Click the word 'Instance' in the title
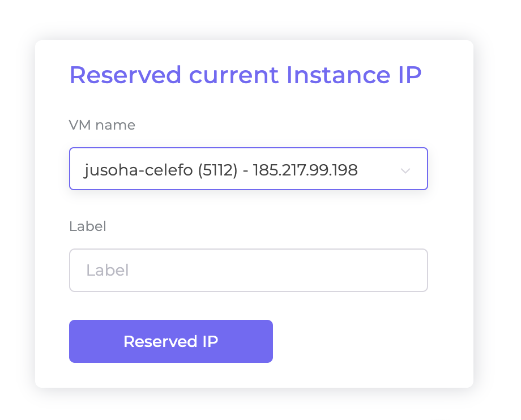The image size is (521, 420). (x=338, y=75)
